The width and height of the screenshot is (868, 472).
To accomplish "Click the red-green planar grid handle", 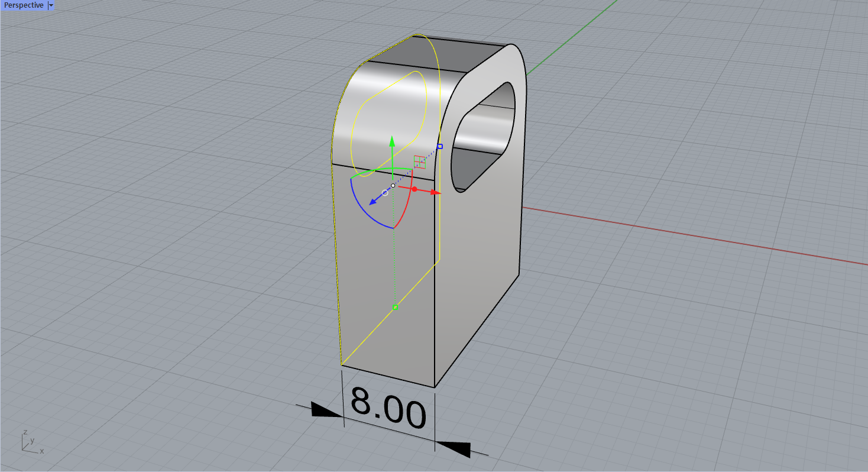I will pyautogui.click(x=419, y=162).
